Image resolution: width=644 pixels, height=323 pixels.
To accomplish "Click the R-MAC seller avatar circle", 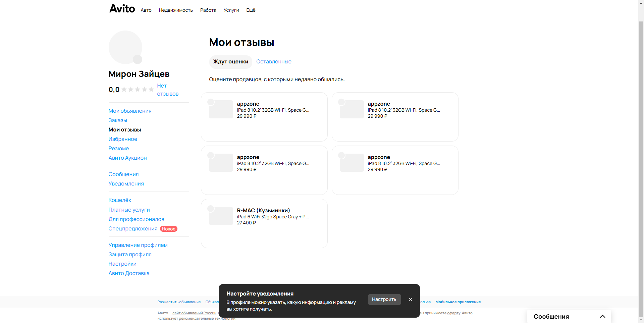I will (x=211, y=209).
